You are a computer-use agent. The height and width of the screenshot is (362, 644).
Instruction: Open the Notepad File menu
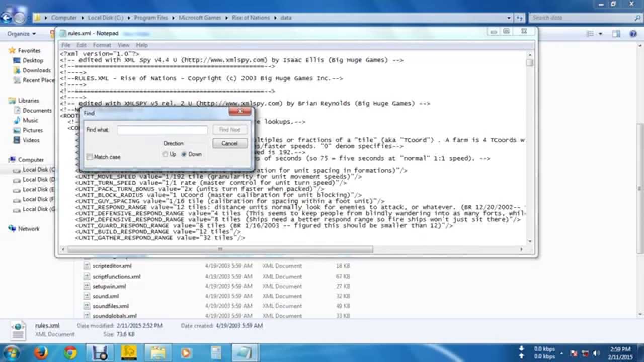66,45
